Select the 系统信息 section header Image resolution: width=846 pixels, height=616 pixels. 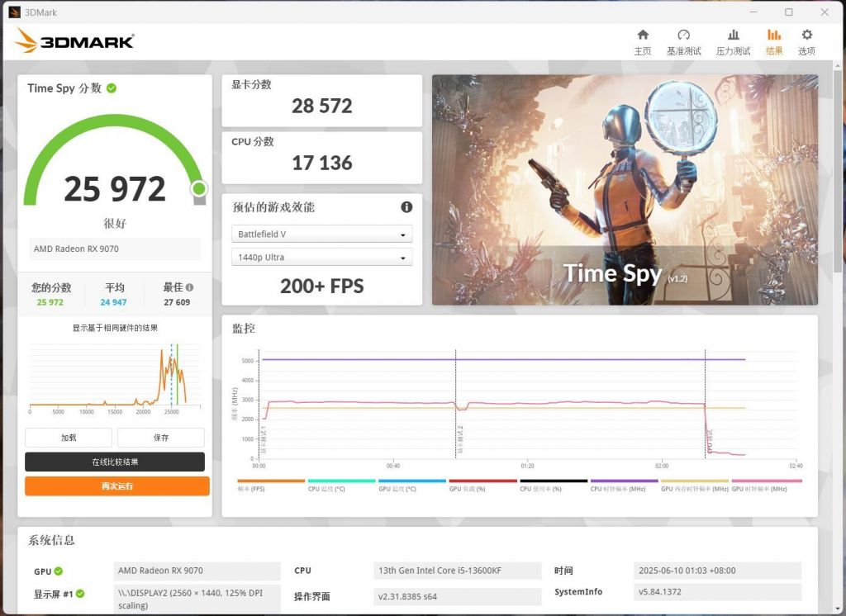coord(50,540)
